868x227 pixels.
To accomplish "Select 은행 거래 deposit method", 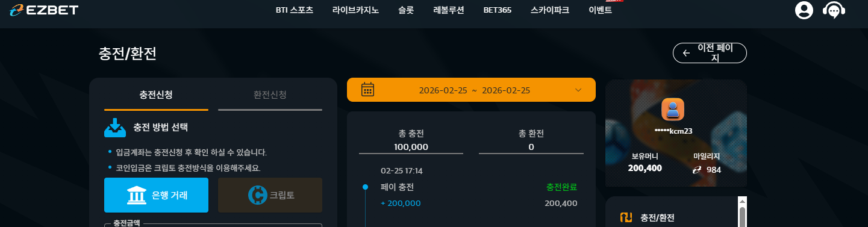I will [156, 195].
